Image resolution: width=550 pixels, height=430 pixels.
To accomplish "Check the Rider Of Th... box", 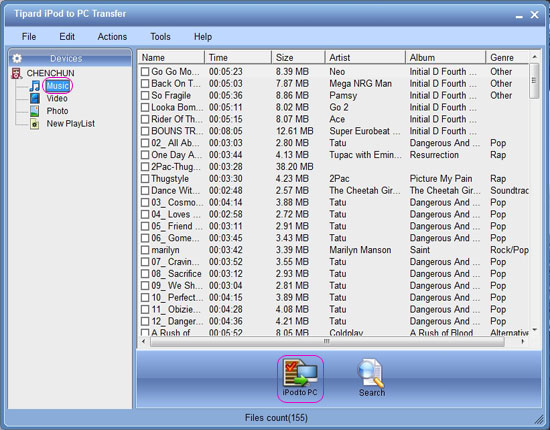I will pos(145,119).
